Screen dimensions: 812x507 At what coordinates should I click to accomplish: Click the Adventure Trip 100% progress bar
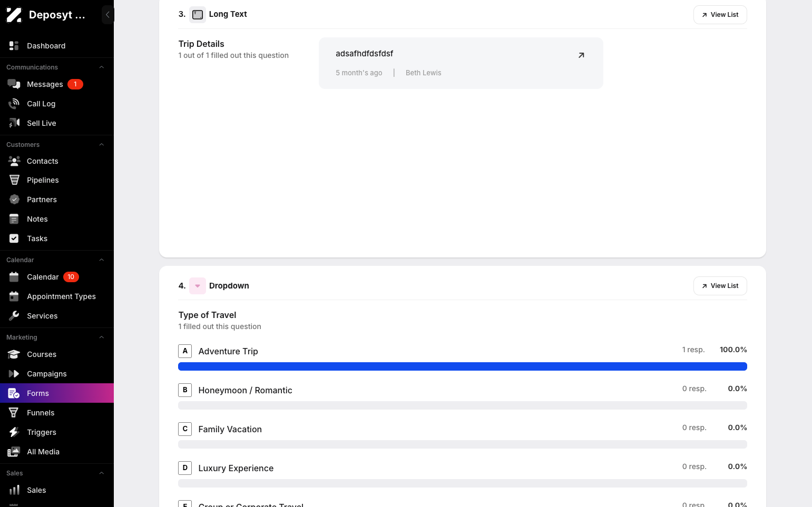pos(463,366)
